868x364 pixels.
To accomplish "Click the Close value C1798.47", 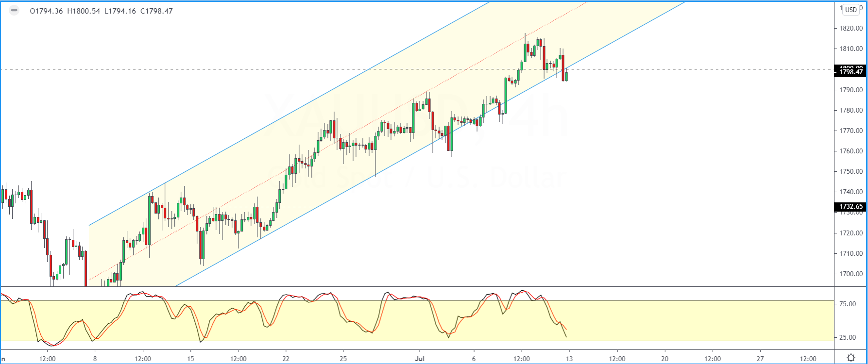I will [x=156, y=11].
